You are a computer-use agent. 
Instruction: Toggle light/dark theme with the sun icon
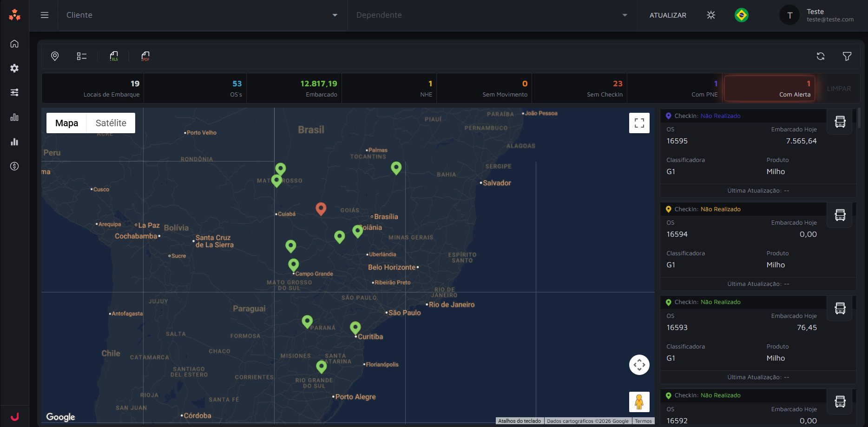point(711,15)
